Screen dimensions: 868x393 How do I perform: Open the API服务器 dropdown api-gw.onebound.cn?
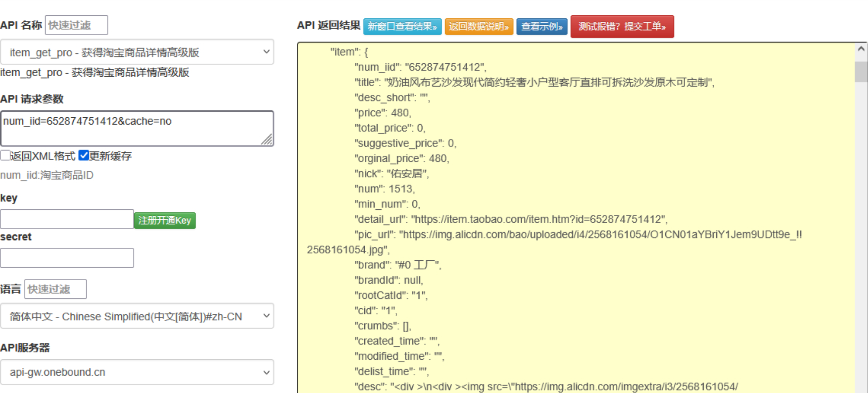coord(137,372)
